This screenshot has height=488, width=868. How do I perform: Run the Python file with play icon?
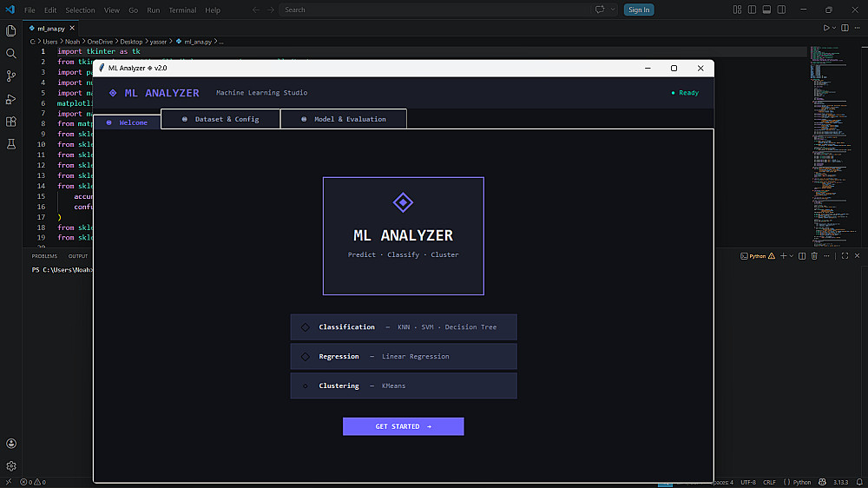(826, 28)
